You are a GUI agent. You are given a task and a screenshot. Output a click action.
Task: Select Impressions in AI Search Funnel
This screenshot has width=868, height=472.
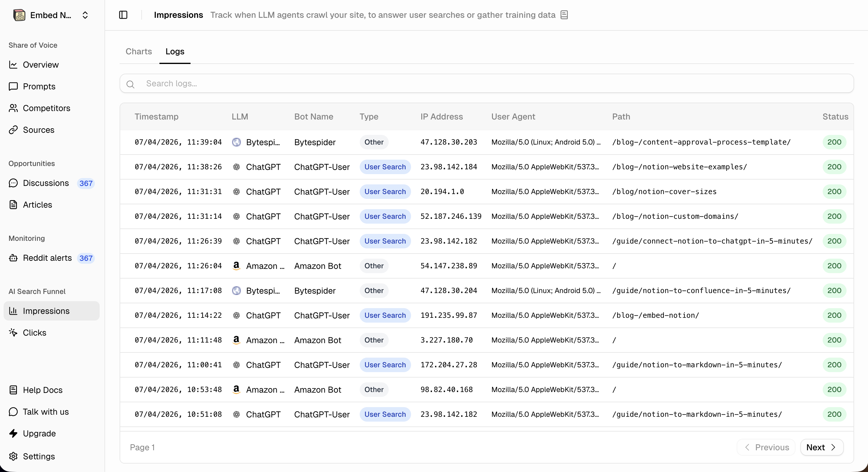pyautogui.click(x=46, y=311)
